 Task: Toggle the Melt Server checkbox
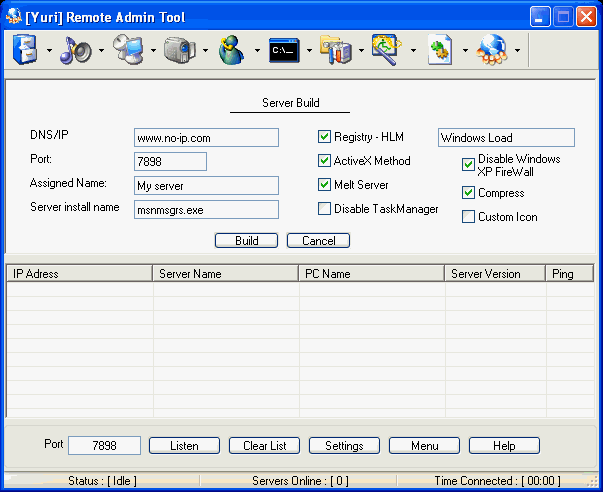coord(324,184)
